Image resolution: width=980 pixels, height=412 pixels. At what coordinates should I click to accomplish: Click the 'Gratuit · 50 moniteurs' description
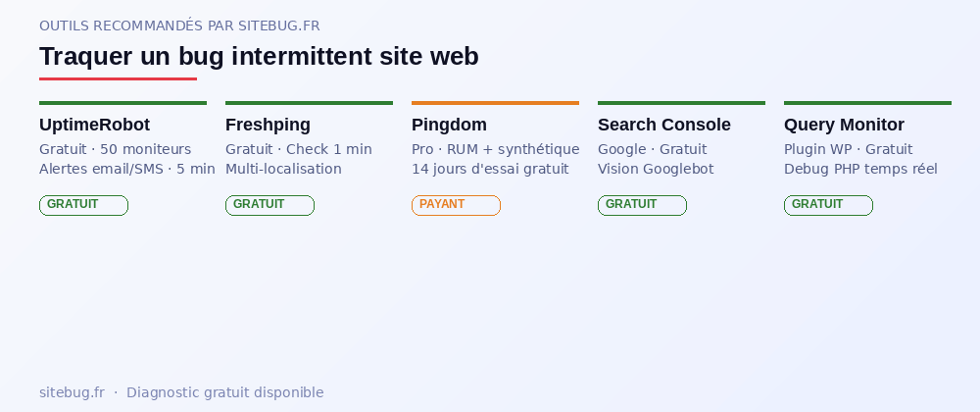click(115, 149)
